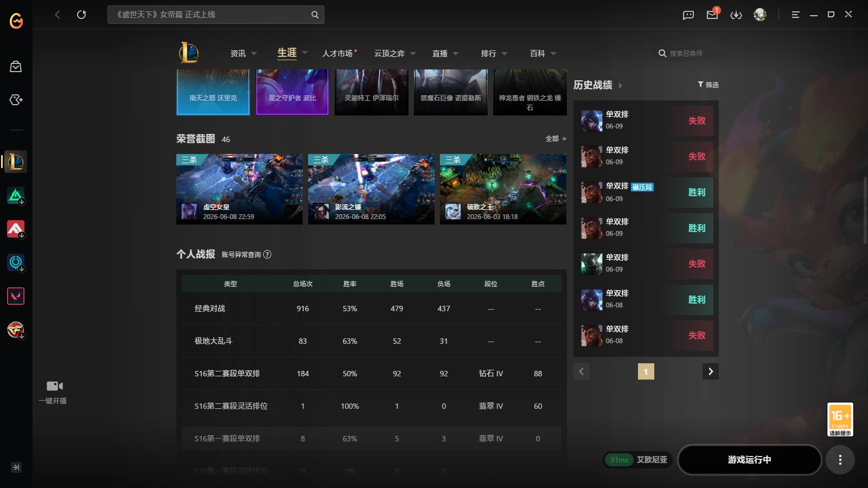868x488 pixels.
Task: Select the 禁魔石巨像 诺提勒斯 card
Action: coord(451,92)
